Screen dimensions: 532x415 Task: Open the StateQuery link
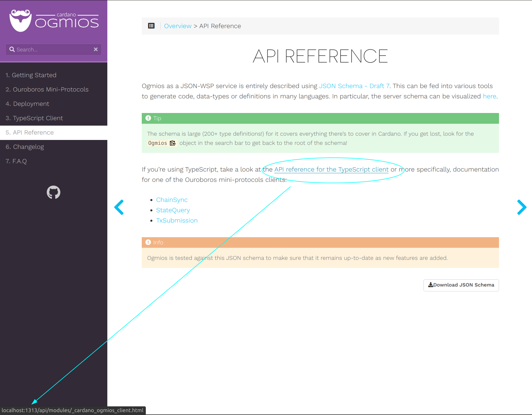tap(173, 210)
